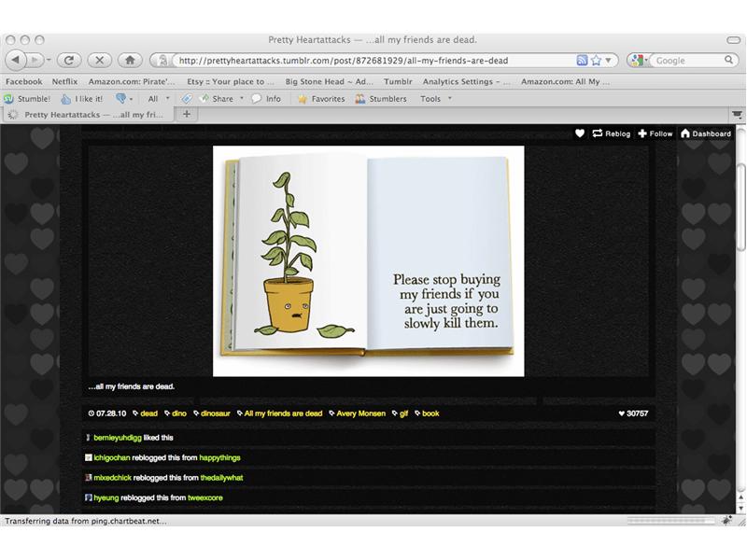Open the back/forward history dropdown arrow
Viewport: 747px width, 560px height.
pyautogui.click(x=49, y=60)
